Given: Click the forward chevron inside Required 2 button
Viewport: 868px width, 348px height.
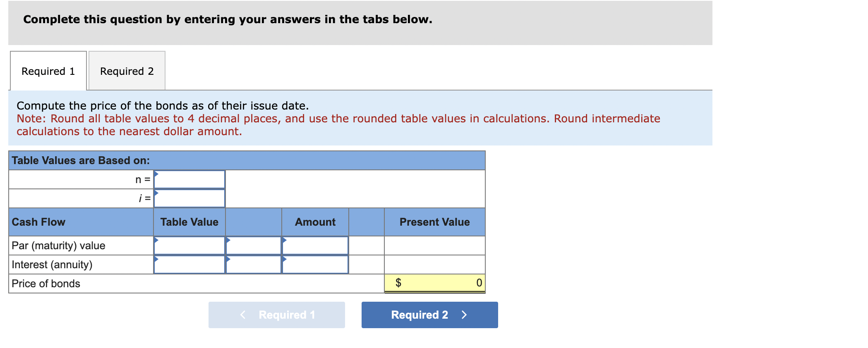Looking at the screenshot, I should coord(464,315).
